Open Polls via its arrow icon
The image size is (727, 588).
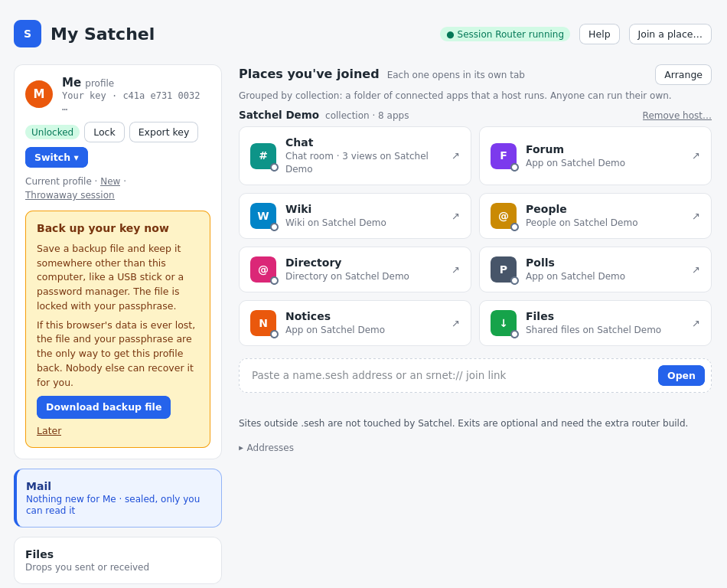click(x=696, y=269)
